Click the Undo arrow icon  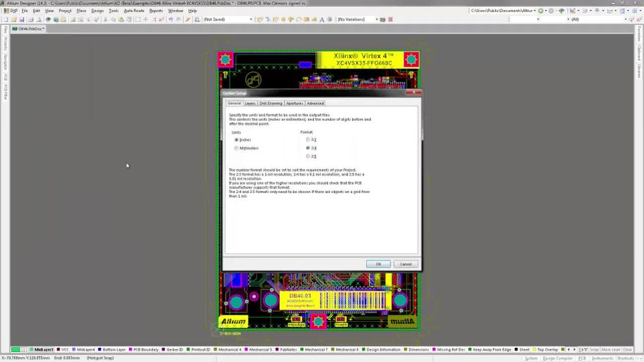pos(170,19)
